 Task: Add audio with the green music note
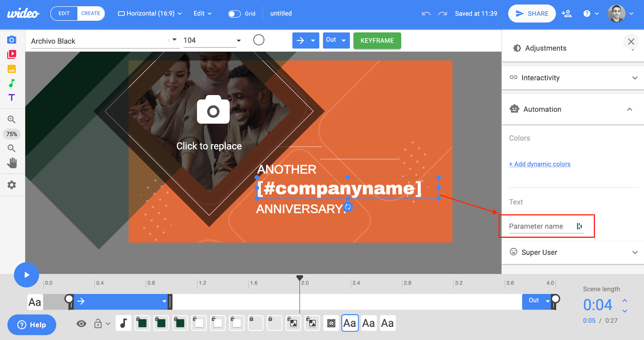click(12, 83)
